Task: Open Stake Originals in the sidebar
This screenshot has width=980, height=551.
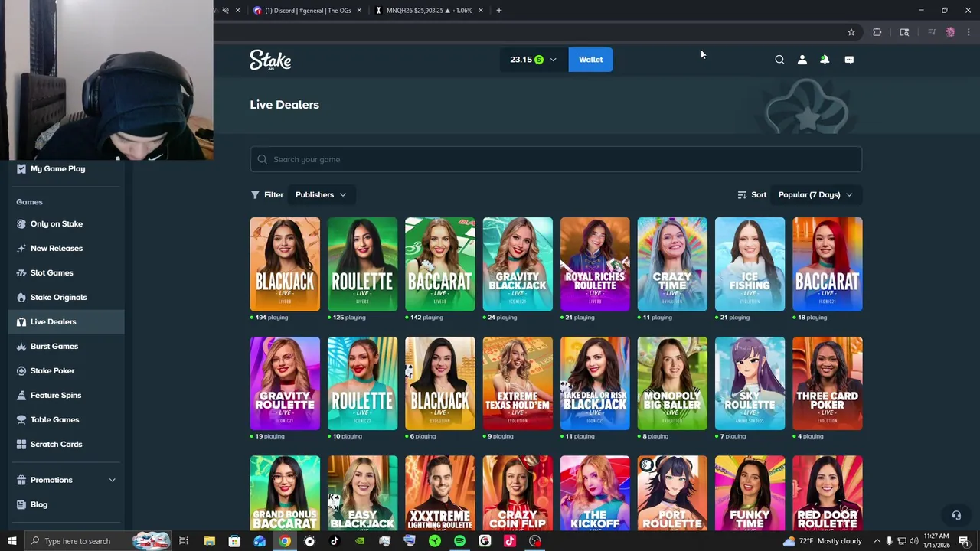Action: click(58, 297)
